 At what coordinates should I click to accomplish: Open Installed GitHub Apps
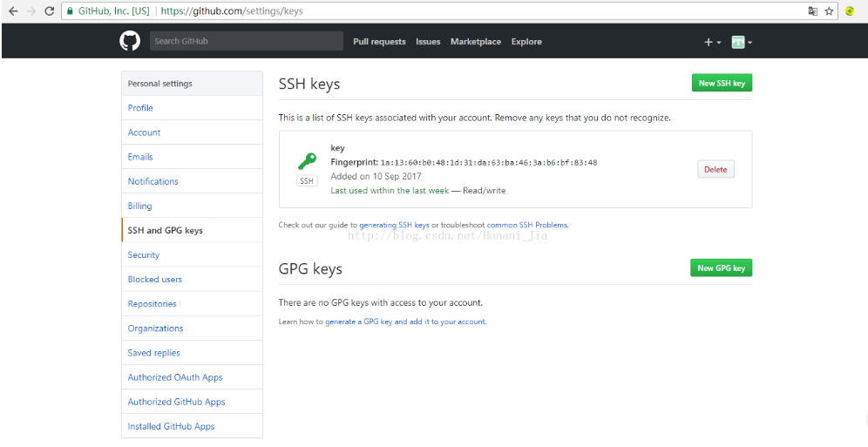pyautogui.click(x=192, y=426)
